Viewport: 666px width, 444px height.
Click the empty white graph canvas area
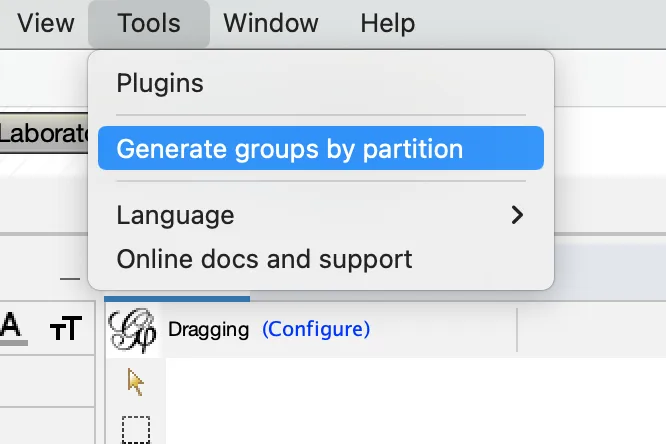415,401
